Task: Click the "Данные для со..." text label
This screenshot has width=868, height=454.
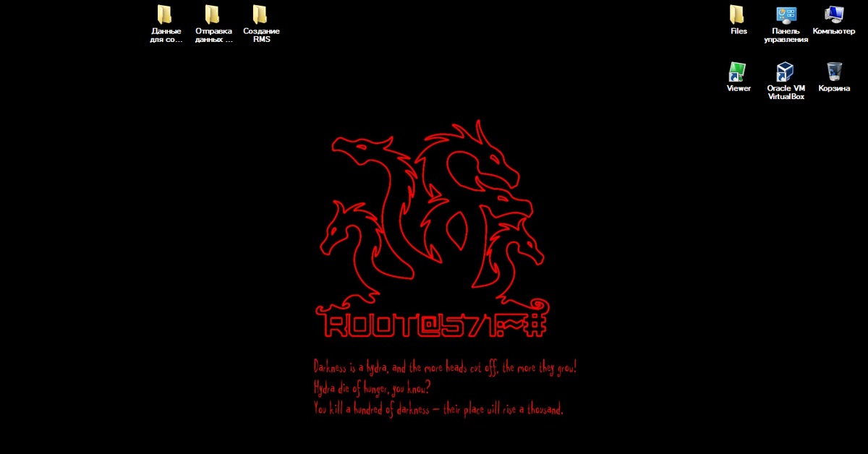Action: (x=166, y=35)
